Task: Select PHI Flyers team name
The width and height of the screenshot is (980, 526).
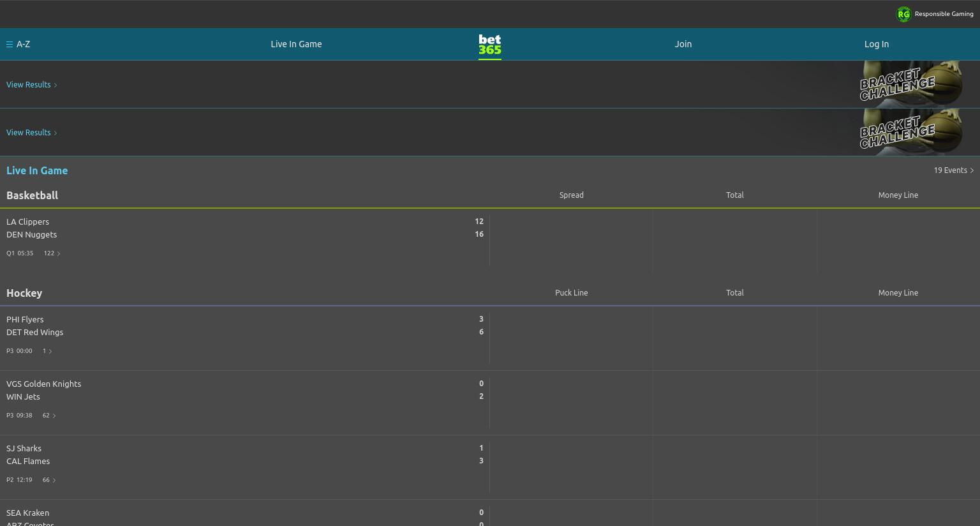Action: point(25,319)
